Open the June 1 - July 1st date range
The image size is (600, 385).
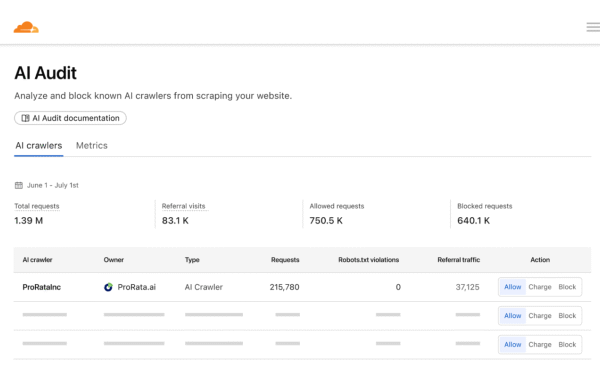(x=52, y=185)
